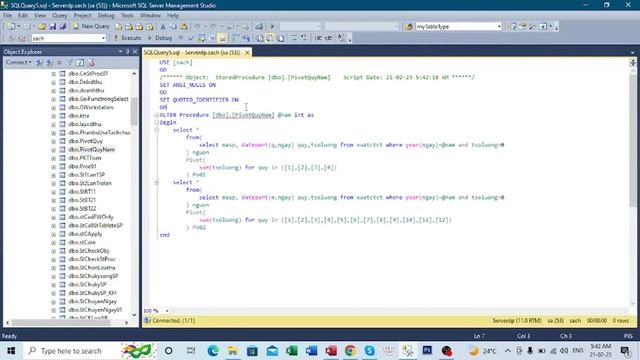640x360 pixels.
Task: Increase indent of selected code
Action: tap(329, 38)
